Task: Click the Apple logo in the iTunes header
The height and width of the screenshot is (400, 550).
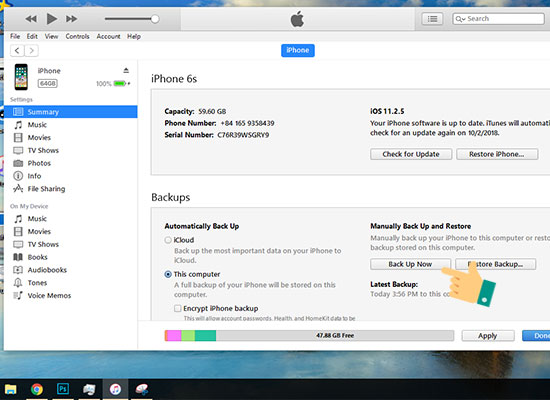Action: click(297, 19)
